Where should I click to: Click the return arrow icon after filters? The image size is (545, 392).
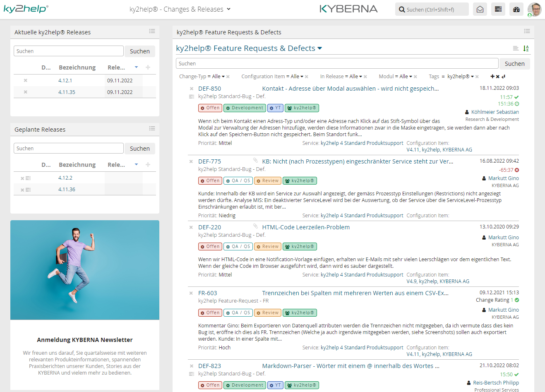click(503, 77)
